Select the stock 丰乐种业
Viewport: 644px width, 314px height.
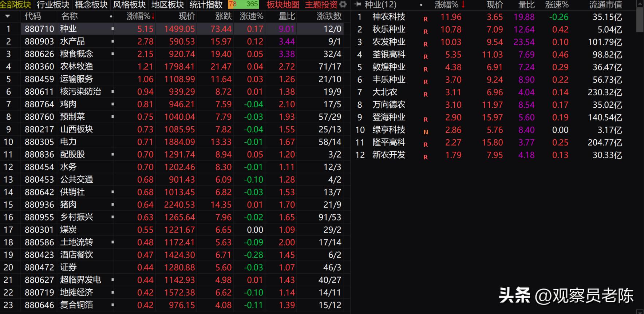point(388,80)
